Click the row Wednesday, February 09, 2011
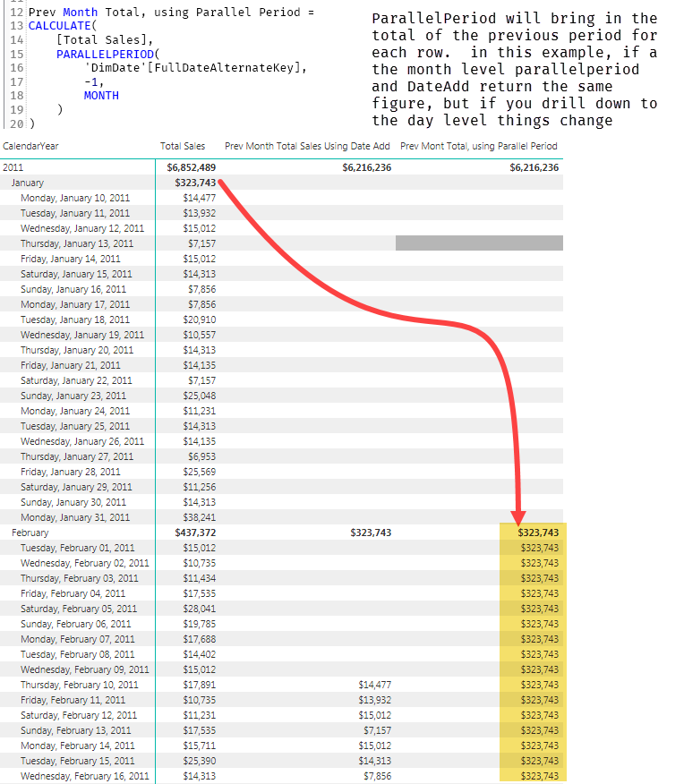Viewport: 684px width, 784px height. tap(281, 669)
